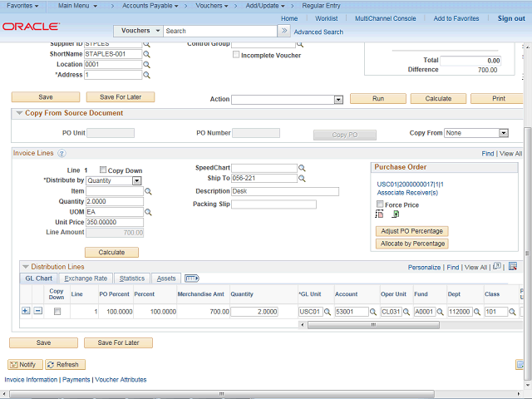Open the Associate Receiver(s) link
532x399 pixels.
point(407,193)
